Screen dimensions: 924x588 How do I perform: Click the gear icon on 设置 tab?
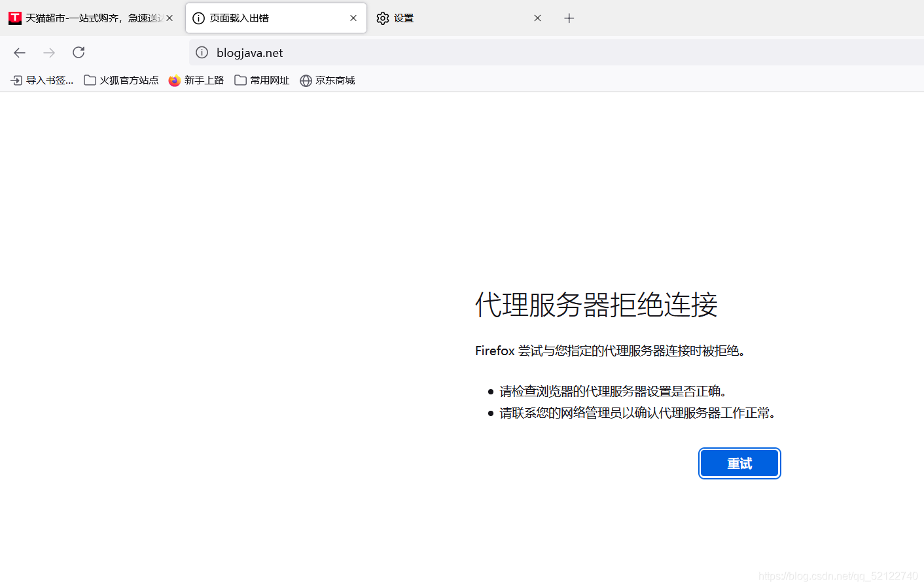click(383, 18)
